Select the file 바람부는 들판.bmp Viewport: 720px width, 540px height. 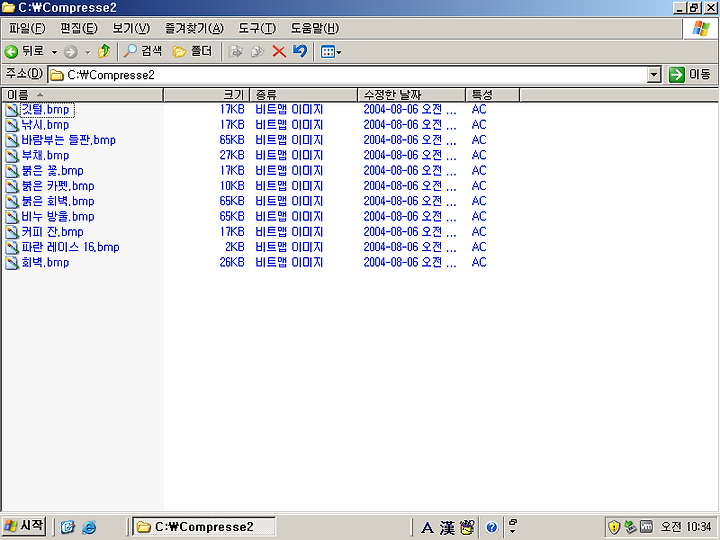[x=68, y=140]
